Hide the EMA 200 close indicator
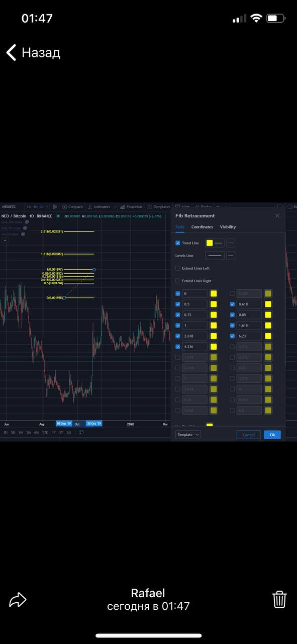Image resolution: width=297 pixels, height=644 pixels. click(x=27, y=222)
